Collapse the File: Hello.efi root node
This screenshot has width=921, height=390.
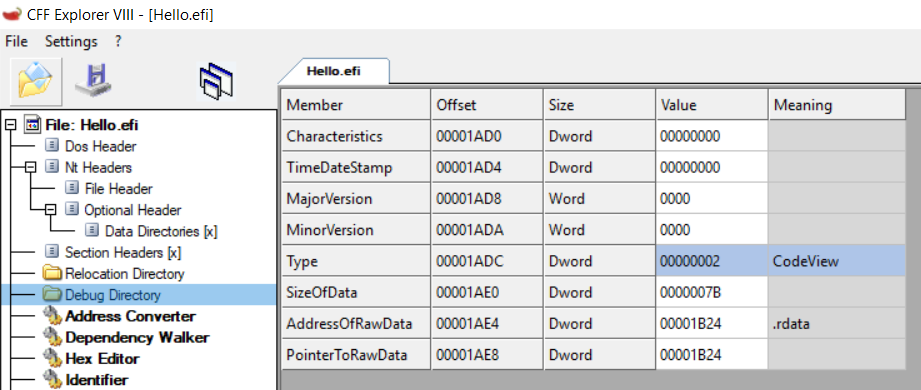10,125
